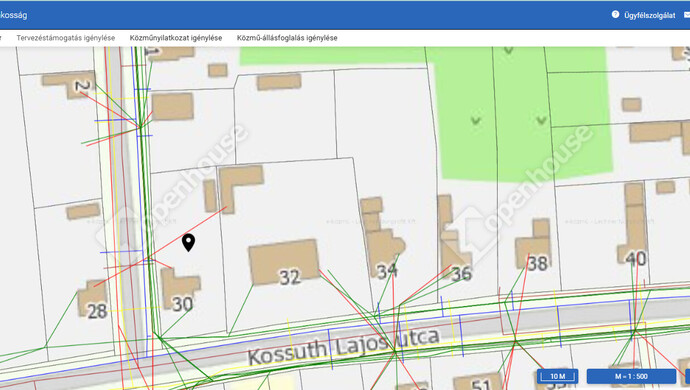Open Tervezéstámogatás igénylése menu item

(66, 38)
